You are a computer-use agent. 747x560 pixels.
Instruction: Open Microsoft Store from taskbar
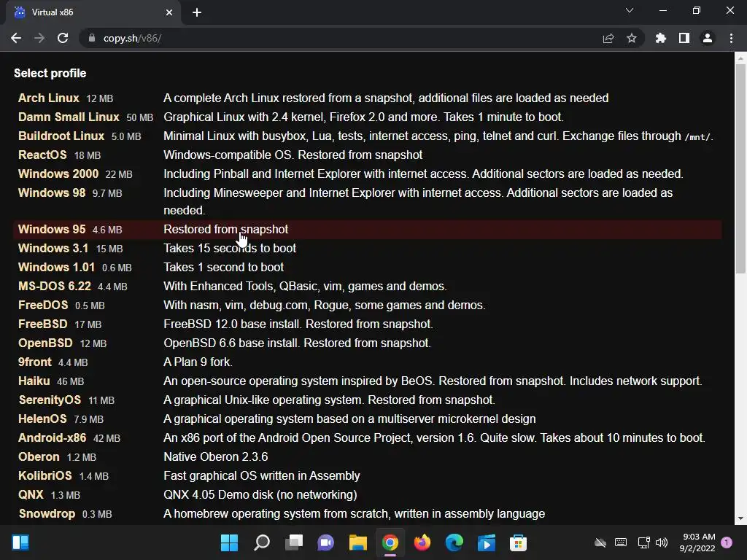click(x=519, y=542)
